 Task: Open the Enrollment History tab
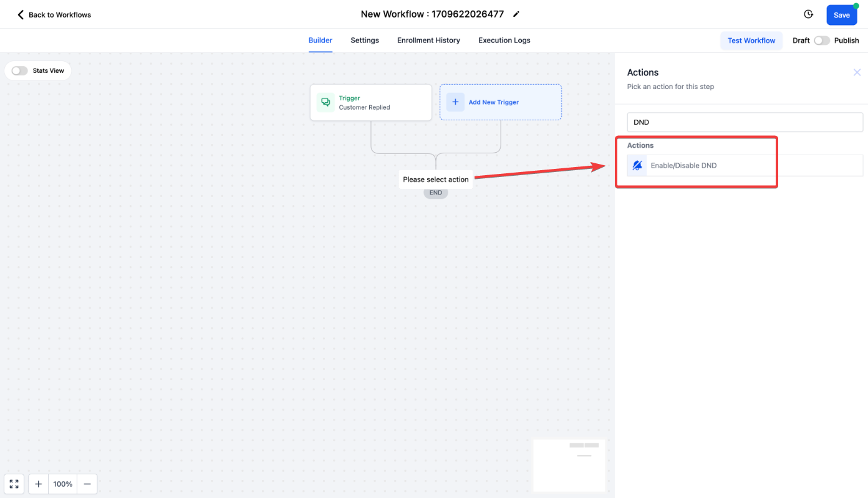[x=428, y=41]
